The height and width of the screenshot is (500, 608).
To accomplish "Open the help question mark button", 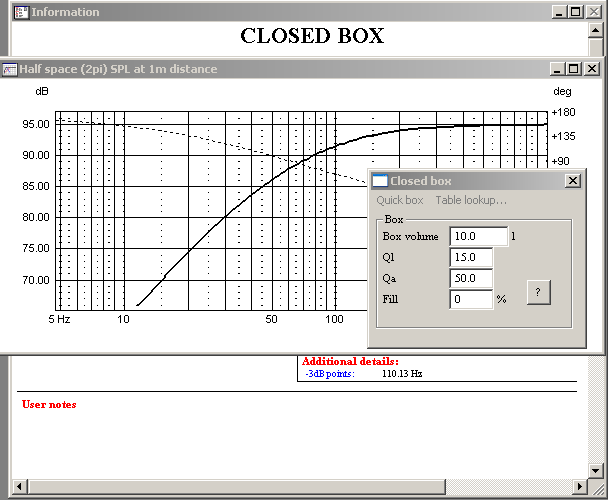I will [x=538, y=292].
